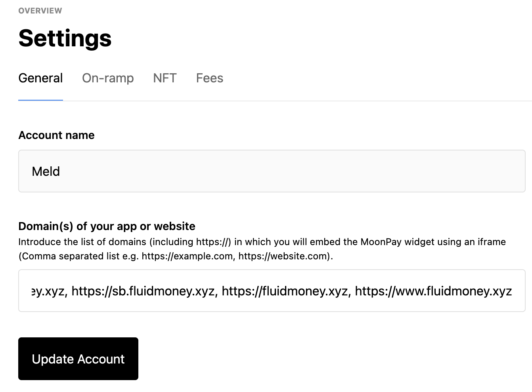532x392 pixels.
Task: Click the domain instructions description text
Action: (x=262, y=242)
